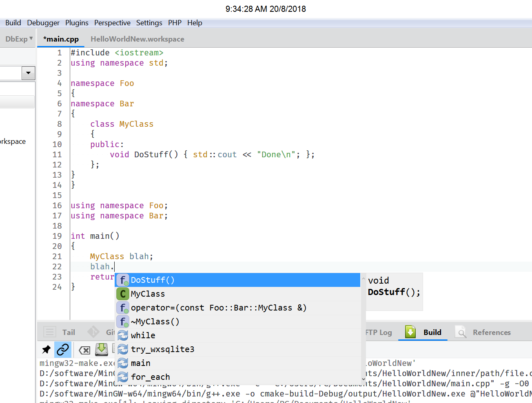Click the save output to file icon

[x=101, y=349]
